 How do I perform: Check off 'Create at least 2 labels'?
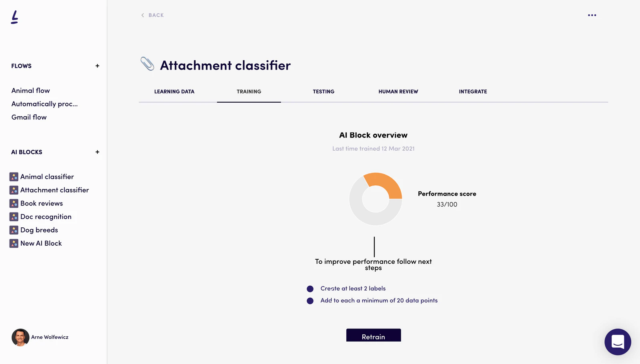pyautogui.click(x=310, y=288)
